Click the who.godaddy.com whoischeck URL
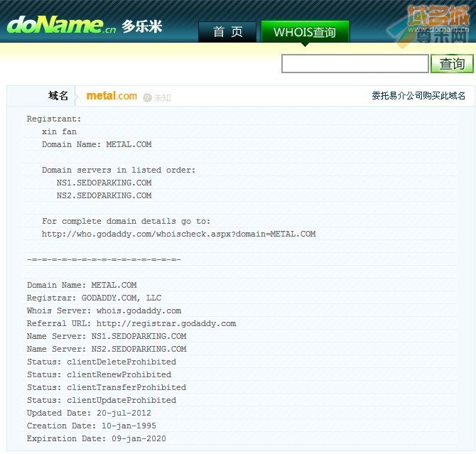This screenshot has height=454, width=476. point(179,234)
